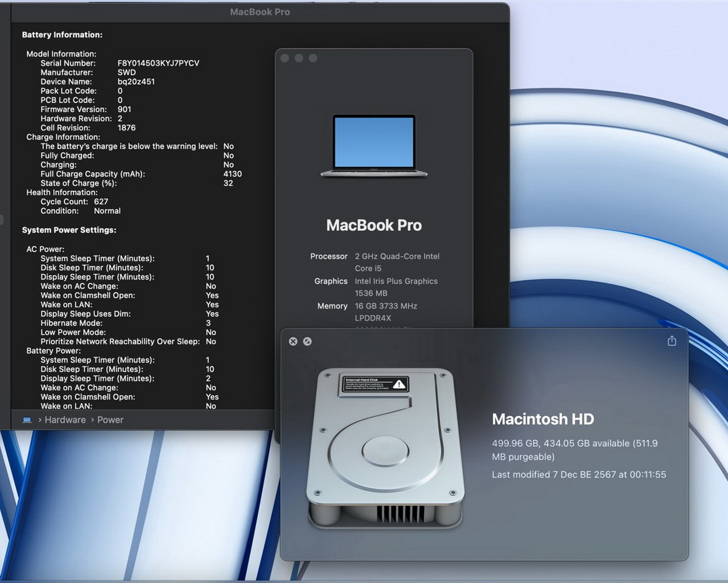
Task: Click the "499.96 GB, 434.05 GB available" text
Action: click(x=561, y=444)
